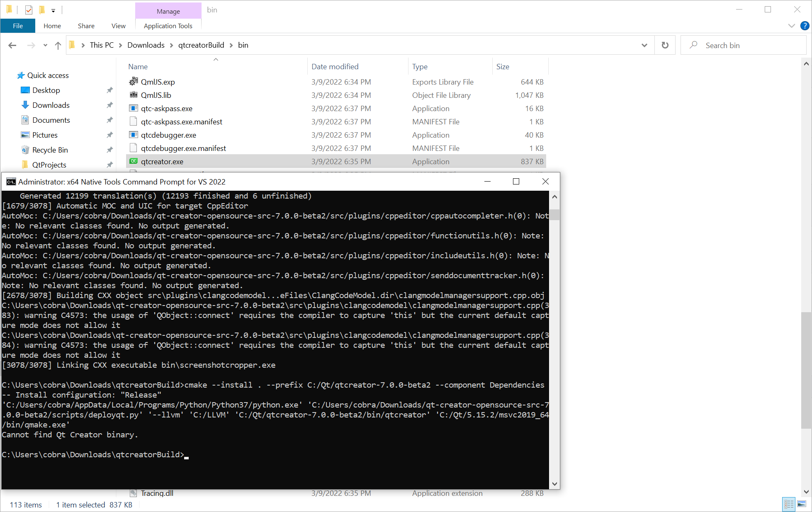Viewport: 812px width, 512px height.
Task: Unpin Desktop from Quick access
Action: pyautogui.click(x=109, y=90)
